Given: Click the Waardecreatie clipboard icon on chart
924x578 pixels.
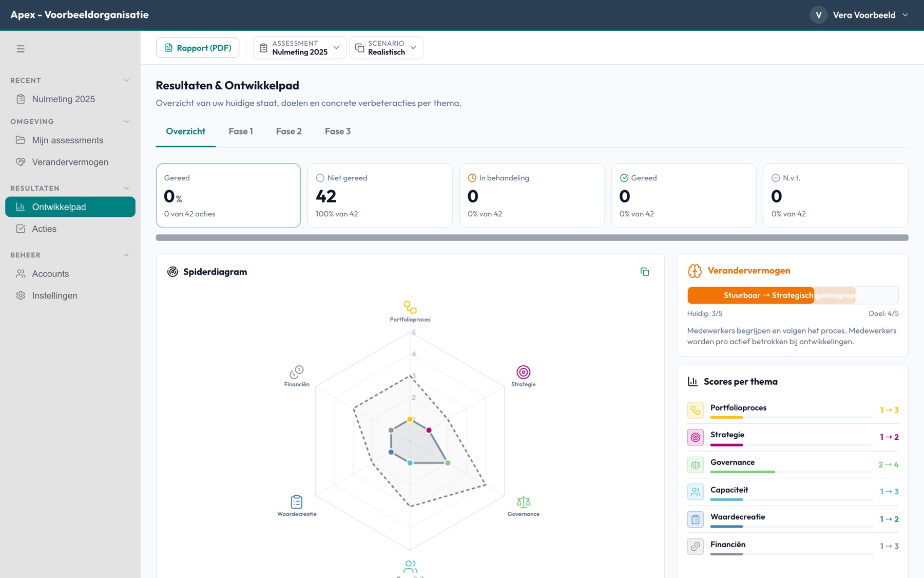Looking at the screenshot, I should [x=297, y=501].
